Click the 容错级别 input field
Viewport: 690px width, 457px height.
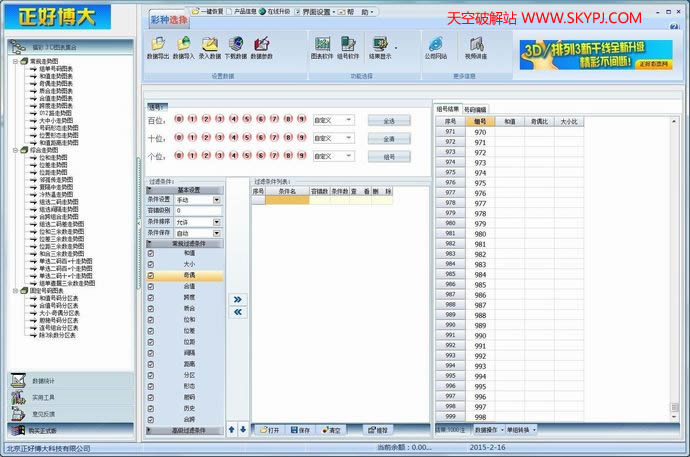(197, 211)
